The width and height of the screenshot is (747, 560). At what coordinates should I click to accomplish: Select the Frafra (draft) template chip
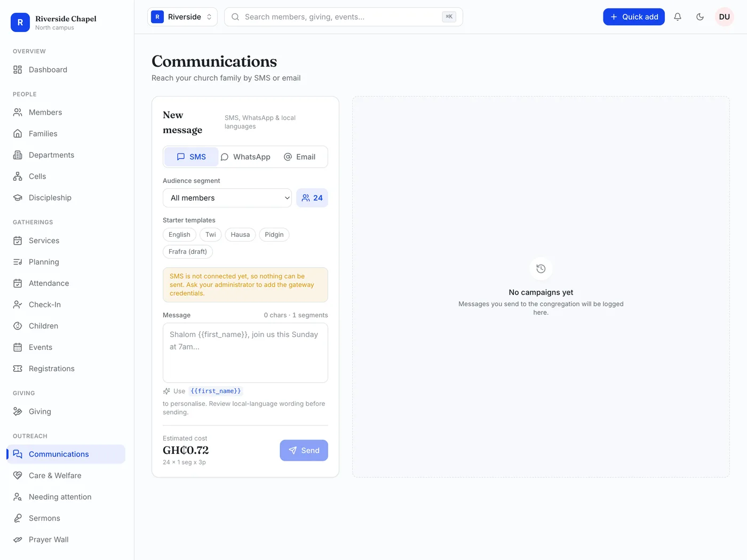pyautogui.click(x=188, y=252)
